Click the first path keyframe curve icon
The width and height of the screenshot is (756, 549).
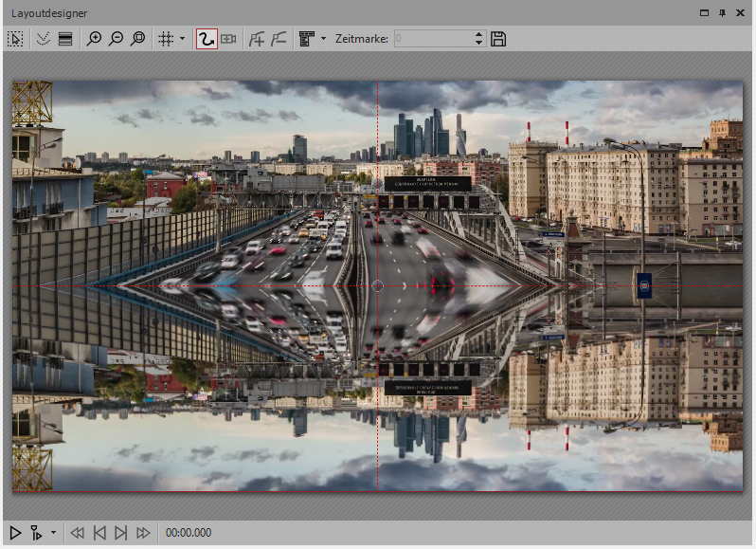click(257, 39)
